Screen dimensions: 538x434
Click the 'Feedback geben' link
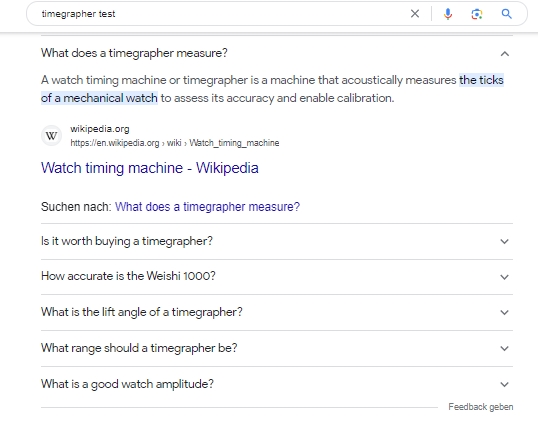pos(481,407)
